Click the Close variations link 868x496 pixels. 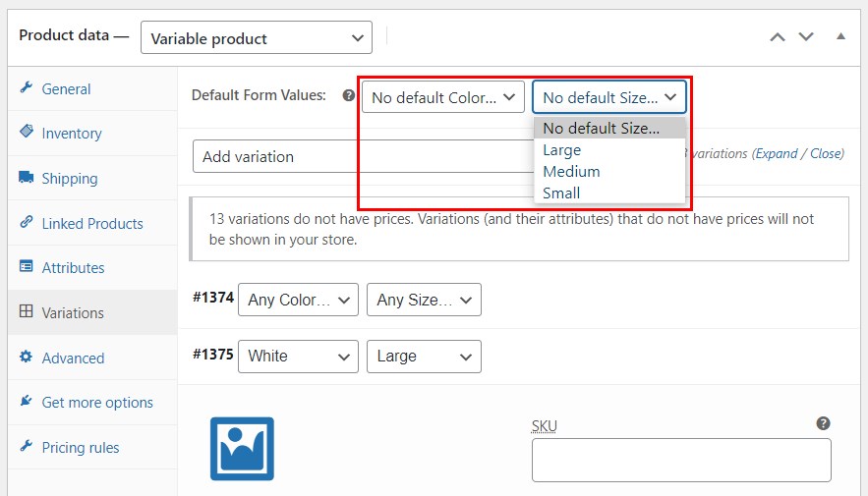click(826, 154)
